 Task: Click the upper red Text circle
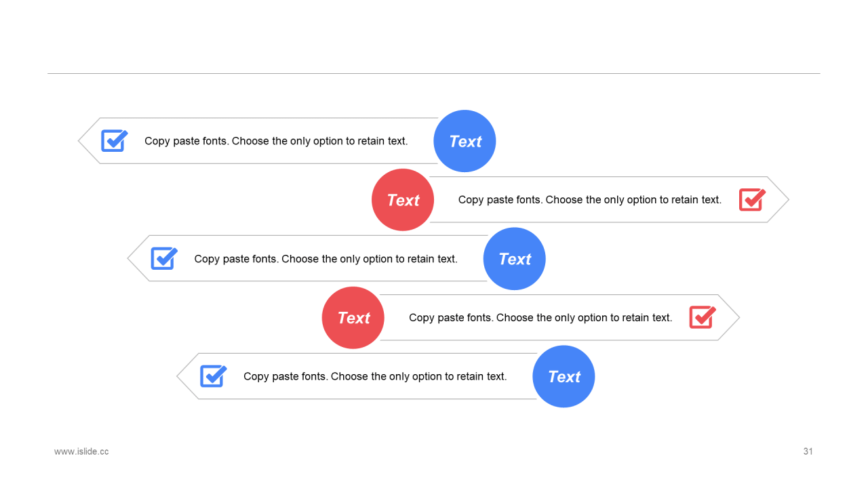coord(403,200)
